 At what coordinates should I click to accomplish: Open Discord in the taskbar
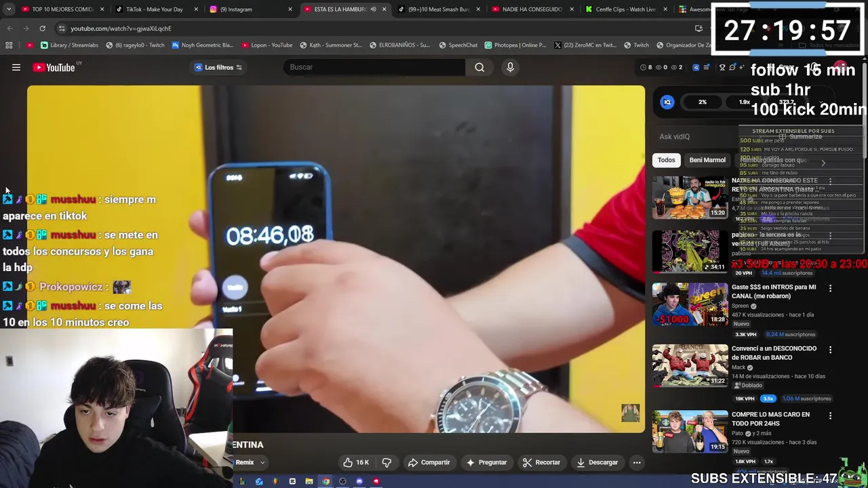359,481
